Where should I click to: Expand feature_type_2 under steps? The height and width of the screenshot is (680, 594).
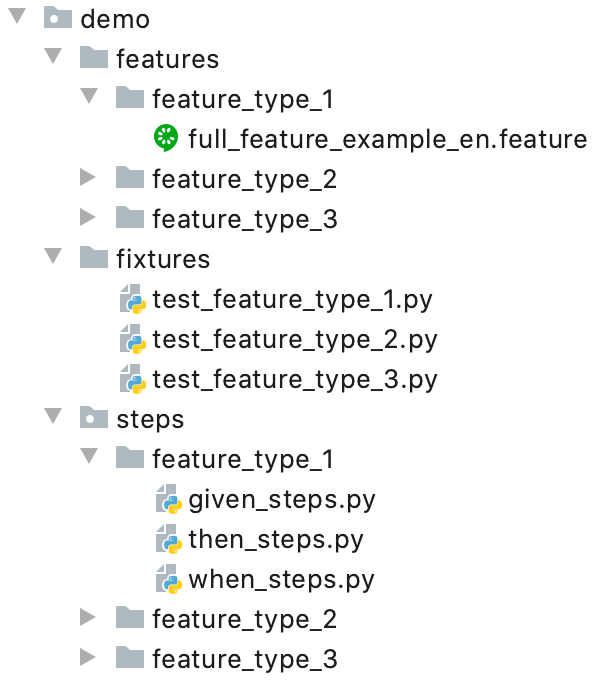pyautogui.click(x=88, y=617)
